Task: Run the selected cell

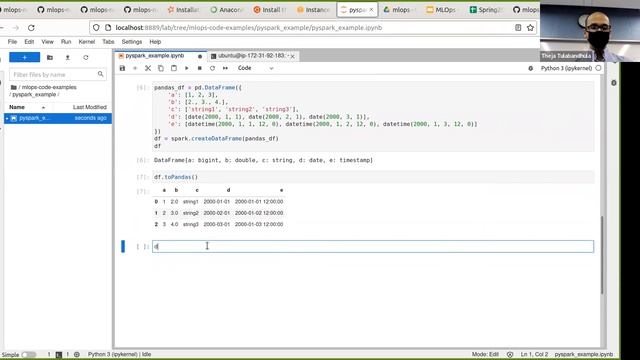Action: [x=187, y=68]
